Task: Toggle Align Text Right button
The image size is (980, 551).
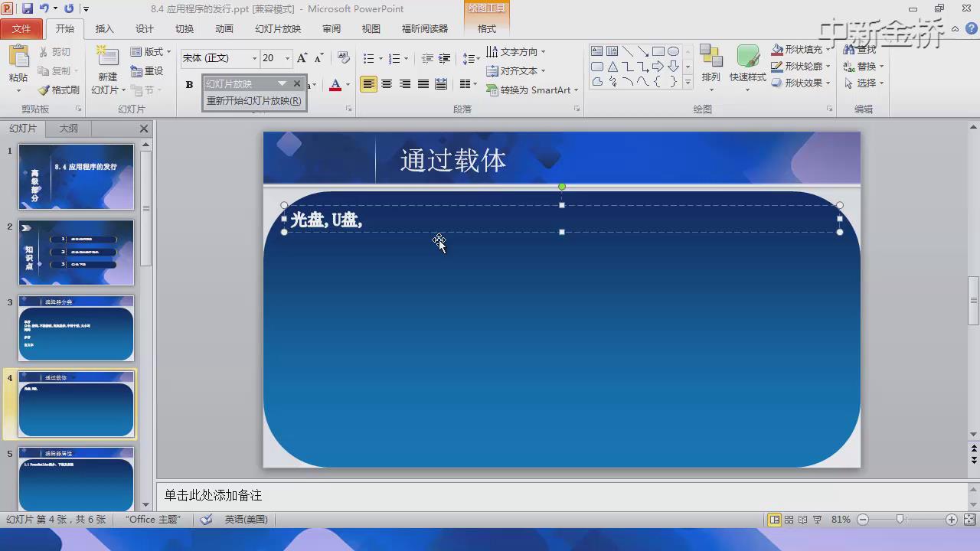Action: click(404, 84)
